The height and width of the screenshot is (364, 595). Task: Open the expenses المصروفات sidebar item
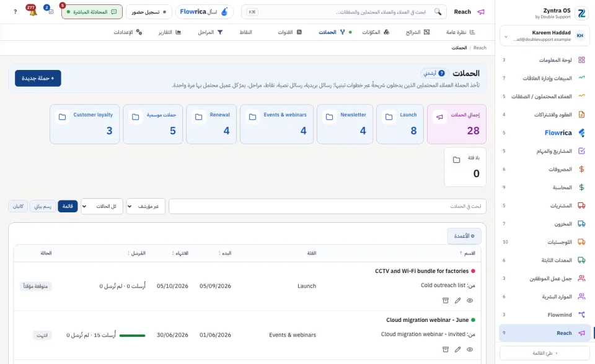[544, 169]
